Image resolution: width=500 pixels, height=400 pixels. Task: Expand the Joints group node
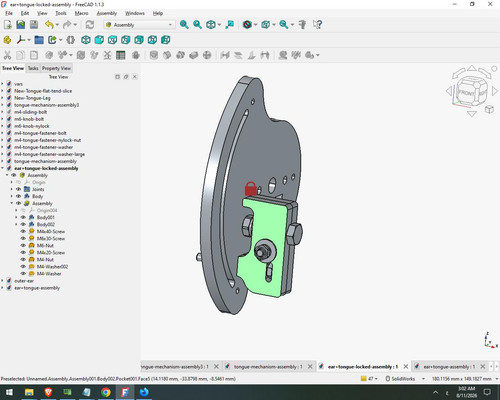pos(12,189)
